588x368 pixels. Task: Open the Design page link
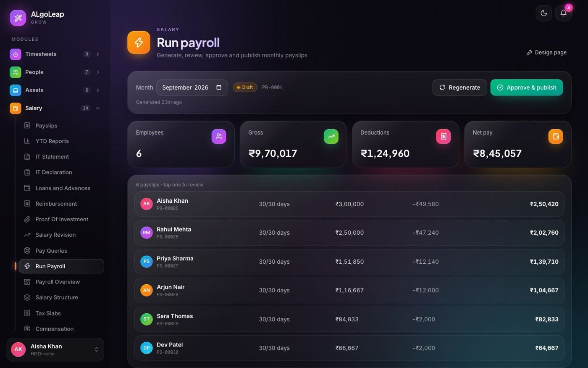point(546,53)
